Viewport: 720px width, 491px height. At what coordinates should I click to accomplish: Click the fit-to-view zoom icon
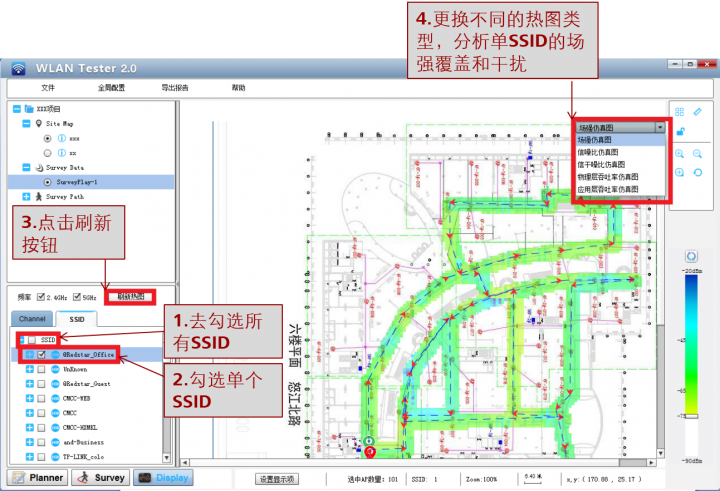(680, 173)
